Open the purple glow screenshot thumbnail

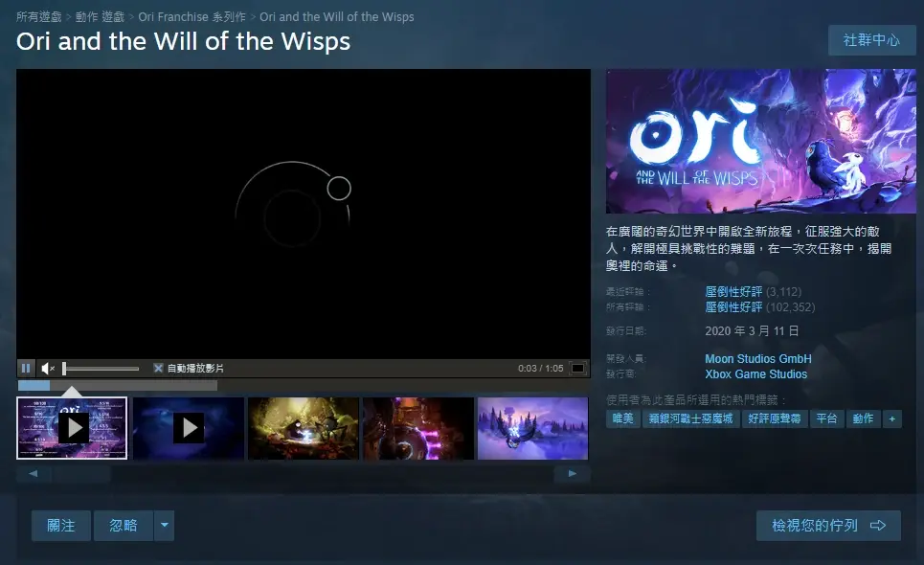418,428
